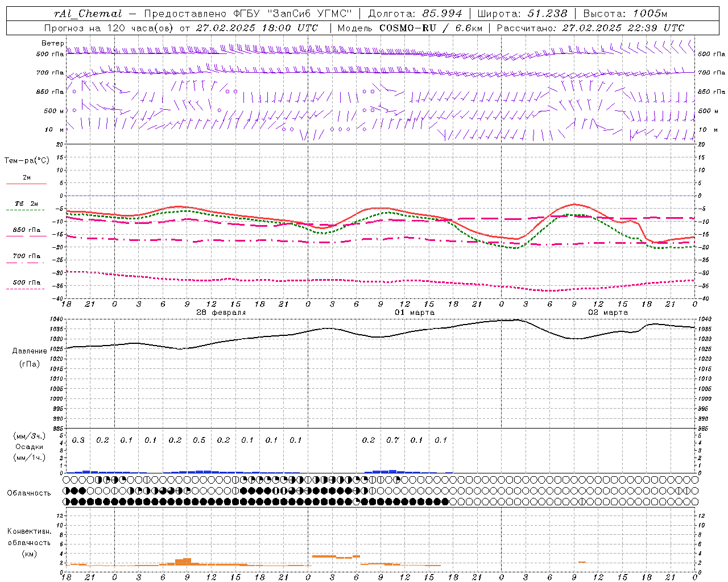Screen dimensions: 728x582
Task: Select the 'Модель COSMO-RU / 6.6км' text
Action: [x=409, y=28]
